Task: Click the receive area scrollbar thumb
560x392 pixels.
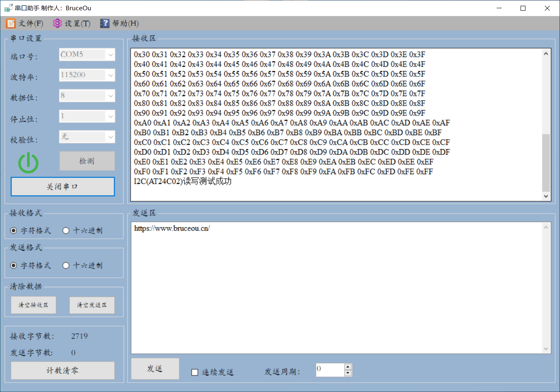Action: click(x=546, y=163)
